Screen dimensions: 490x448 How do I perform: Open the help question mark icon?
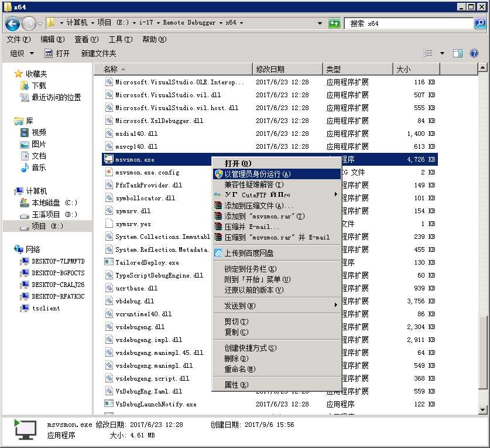pyautogui.click(x=474, y=53)
